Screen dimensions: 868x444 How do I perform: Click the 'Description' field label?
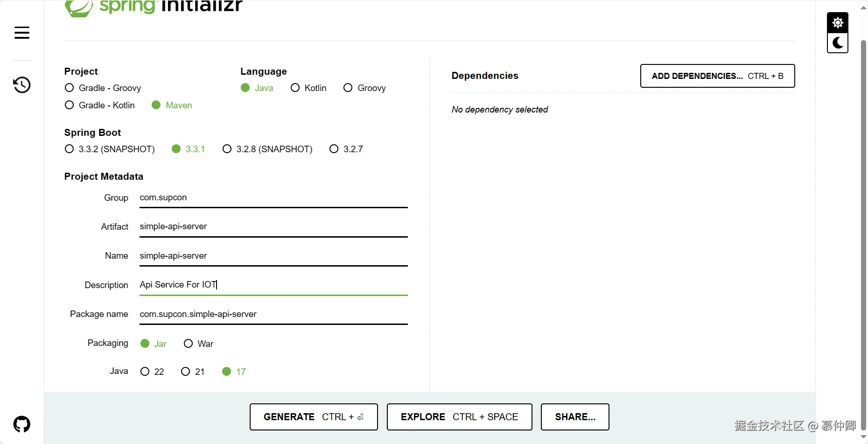[x=106, y=285]
